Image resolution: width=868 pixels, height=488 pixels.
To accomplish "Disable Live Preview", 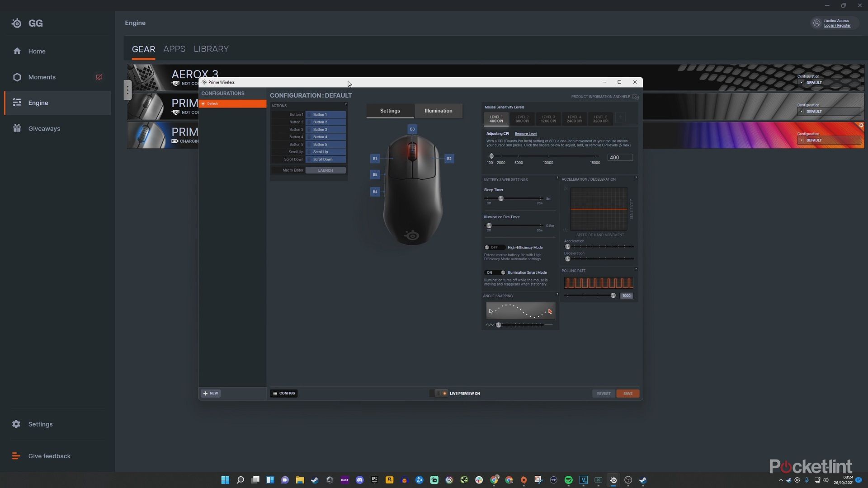I will [x=439, y=393].
